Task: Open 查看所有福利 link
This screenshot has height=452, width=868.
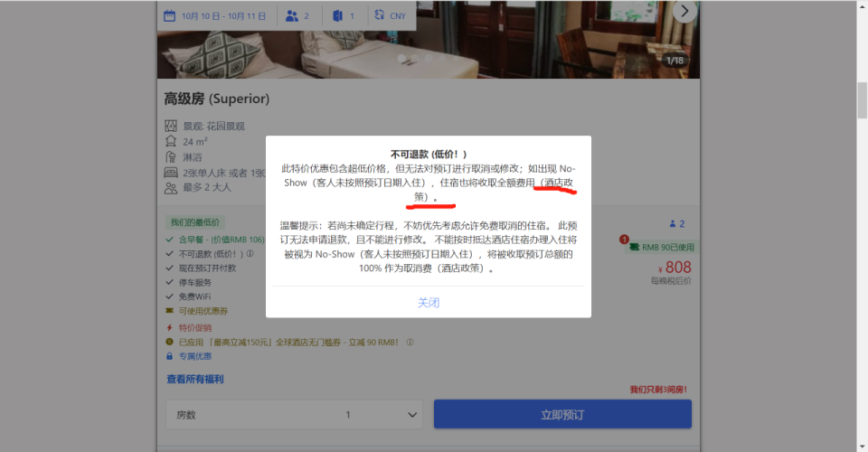Action: 195,379
